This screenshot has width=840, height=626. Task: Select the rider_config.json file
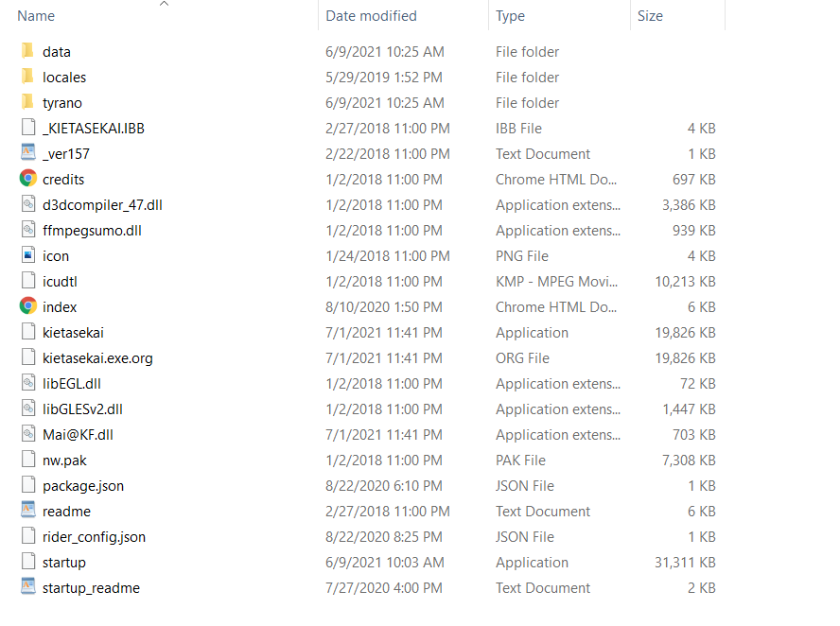pyautogui.click(x=94, y=536)
